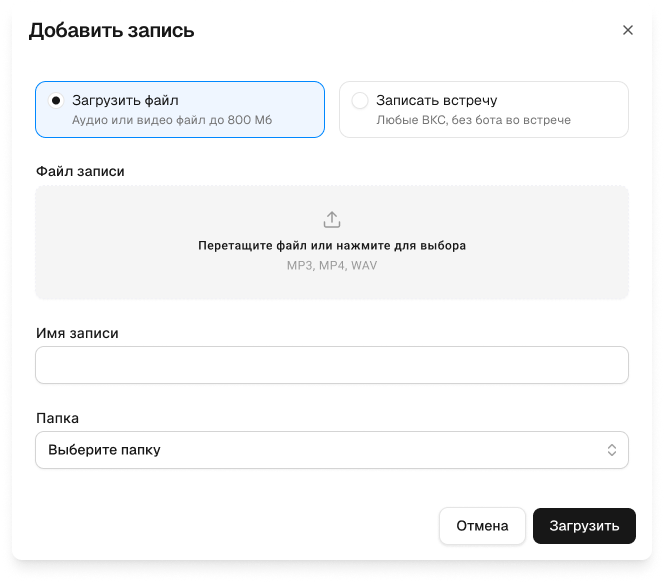664x582 pixels.
Task: Click the Добавить запись dialog title
Action: (x=111, y=30)
